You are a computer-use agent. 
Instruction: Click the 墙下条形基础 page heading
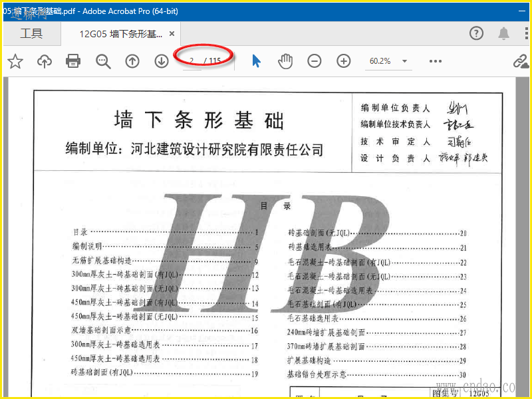pyautogui.click(x=199, y=120)
